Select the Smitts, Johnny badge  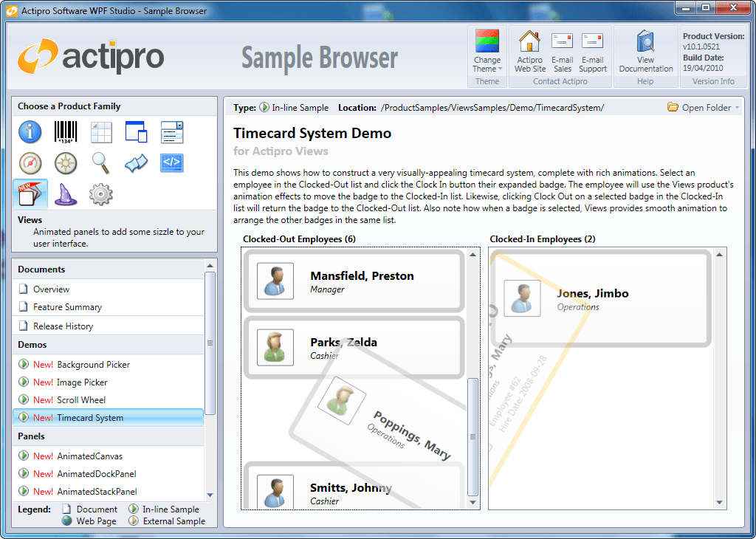pyautogui.click(x=354, y=486)
